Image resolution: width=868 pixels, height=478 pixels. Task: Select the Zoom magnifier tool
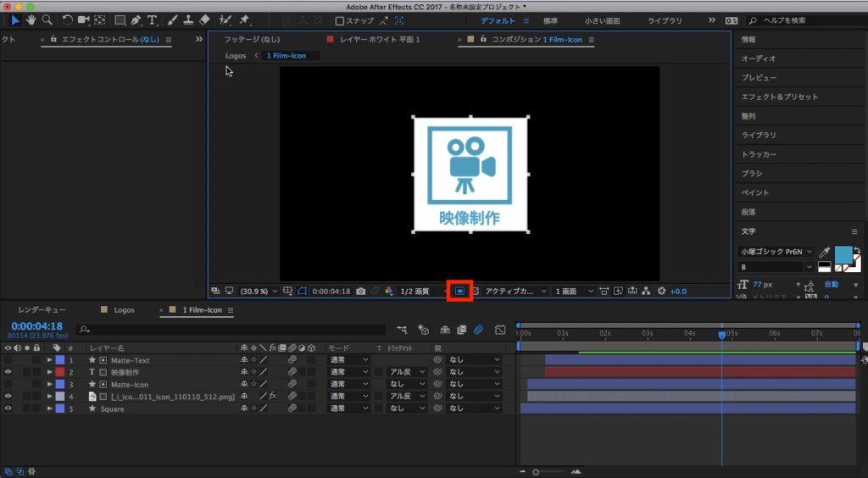[47, 19]
